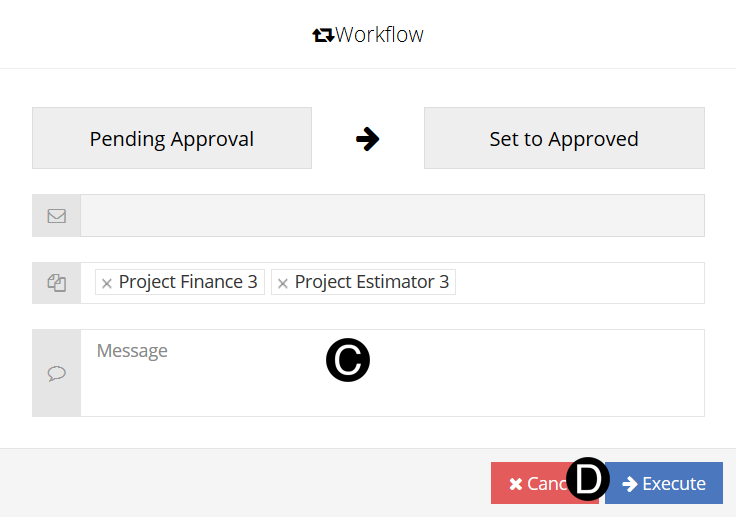Click the Project Estimator 3 tag label
This screenshot has width=739, height=521.
(x=372, y=282)
